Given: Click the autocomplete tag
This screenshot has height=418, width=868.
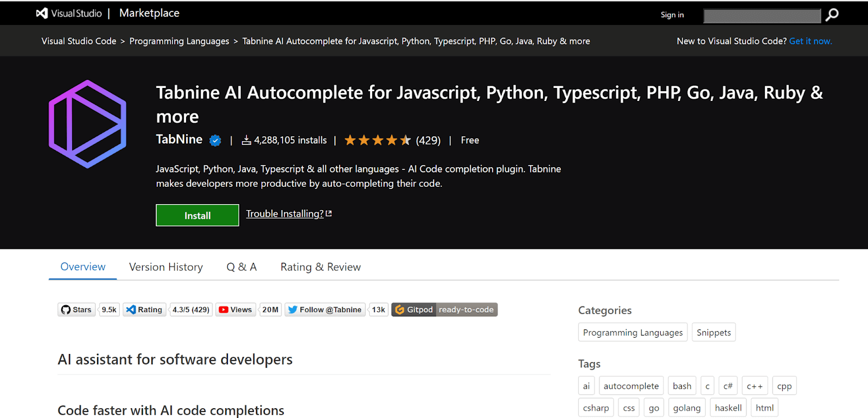Looking at the screenshot, I should click(x=631, y=385).
